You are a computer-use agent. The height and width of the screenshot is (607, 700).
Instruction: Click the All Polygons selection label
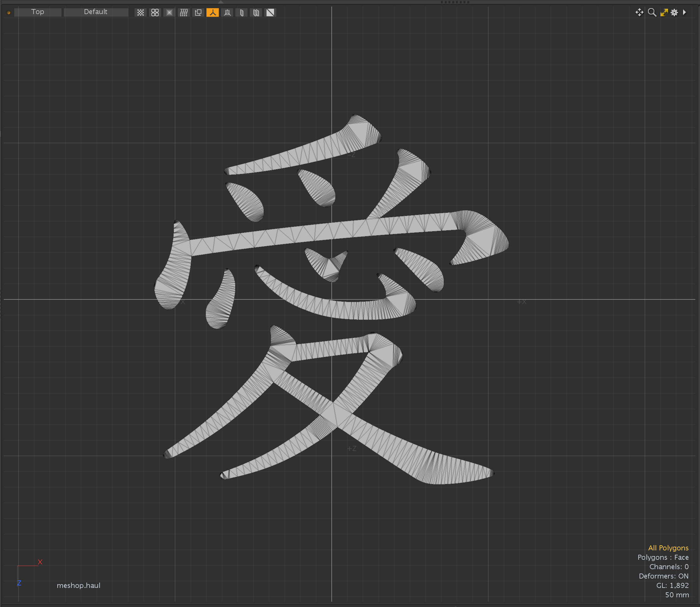[668, 548]
